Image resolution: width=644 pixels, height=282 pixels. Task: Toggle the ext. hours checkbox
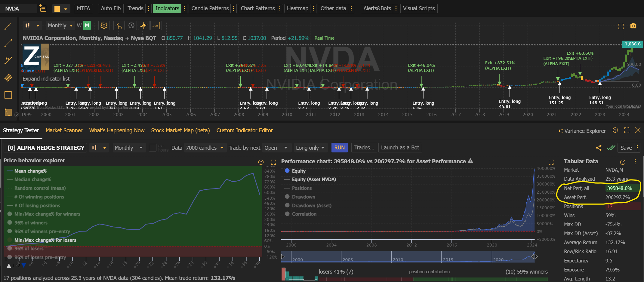(x=153, y=148)
